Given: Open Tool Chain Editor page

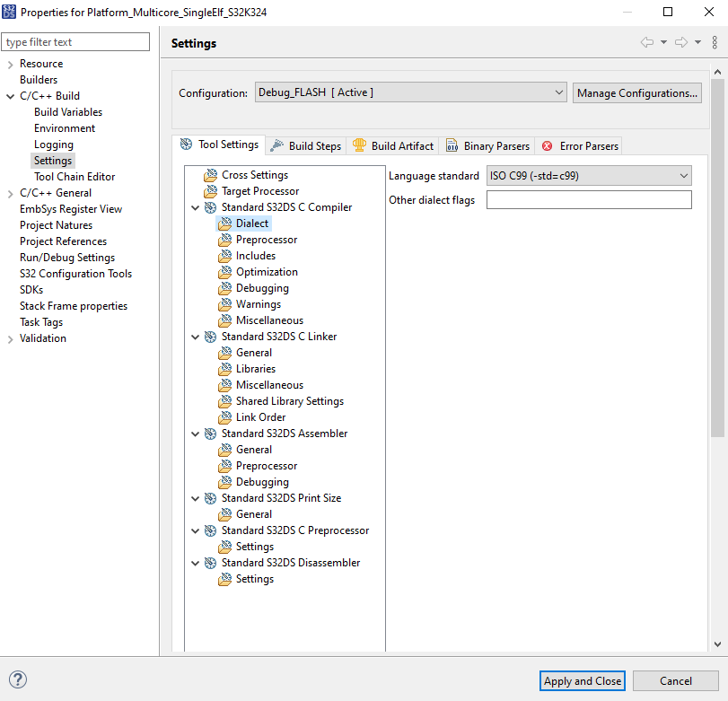Looking at the screenshot, I should (75, 177).
